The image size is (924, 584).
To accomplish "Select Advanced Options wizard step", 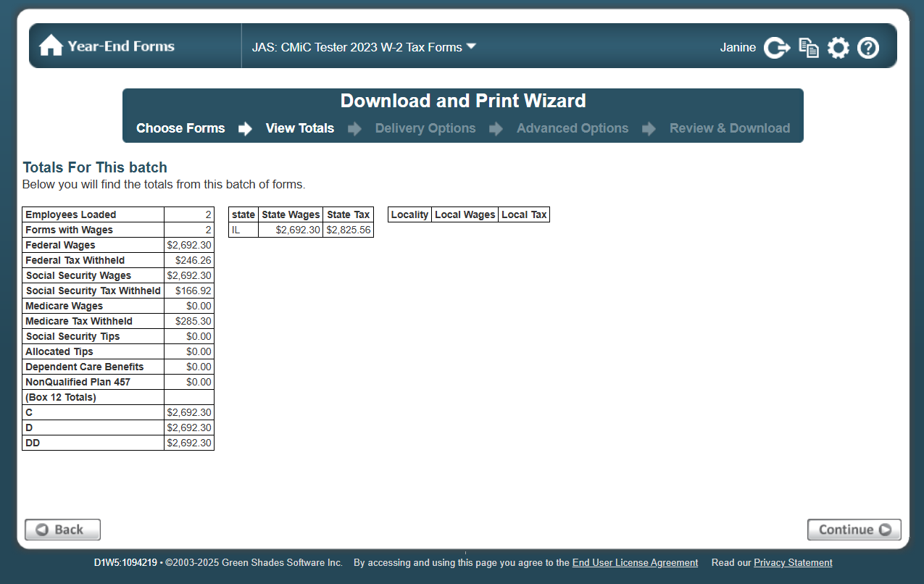I will click(573, 128).
